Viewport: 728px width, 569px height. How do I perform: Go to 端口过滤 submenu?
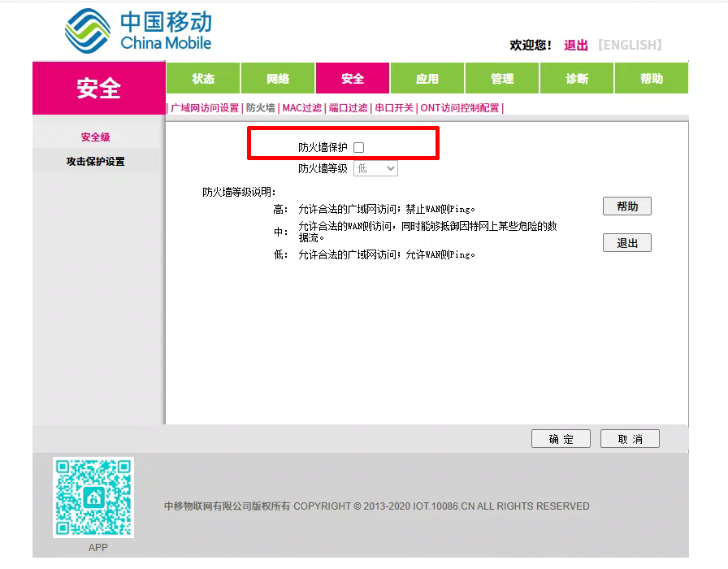pyautogui.click(x=348, y=108)
